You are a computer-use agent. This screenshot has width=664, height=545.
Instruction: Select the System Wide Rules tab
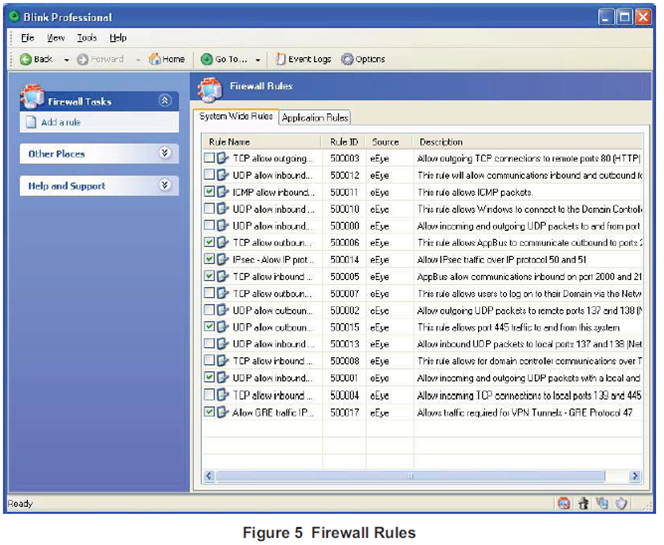click(x=236, y=116)
